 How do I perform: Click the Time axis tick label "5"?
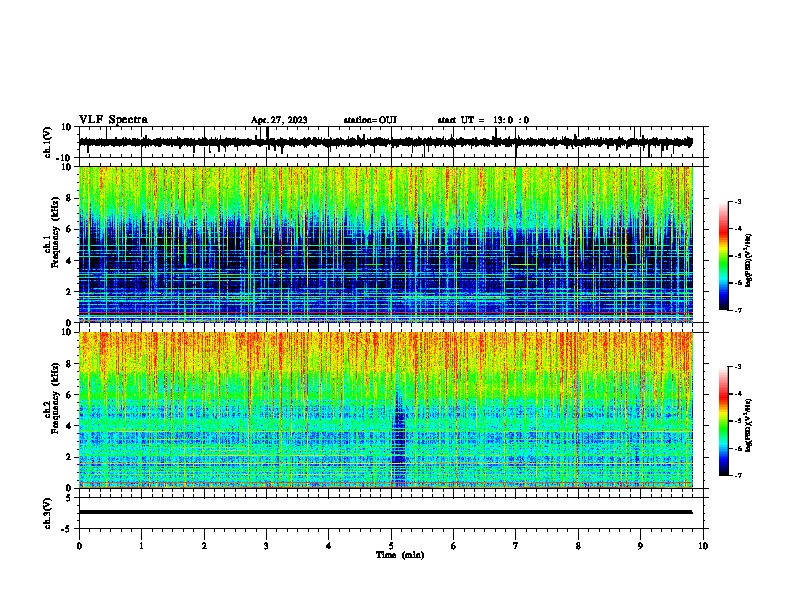click(391, 546)
